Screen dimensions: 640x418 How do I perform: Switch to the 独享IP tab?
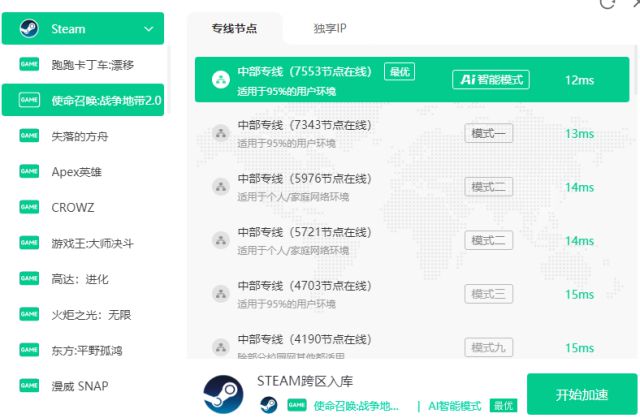(x=329, y=28)
